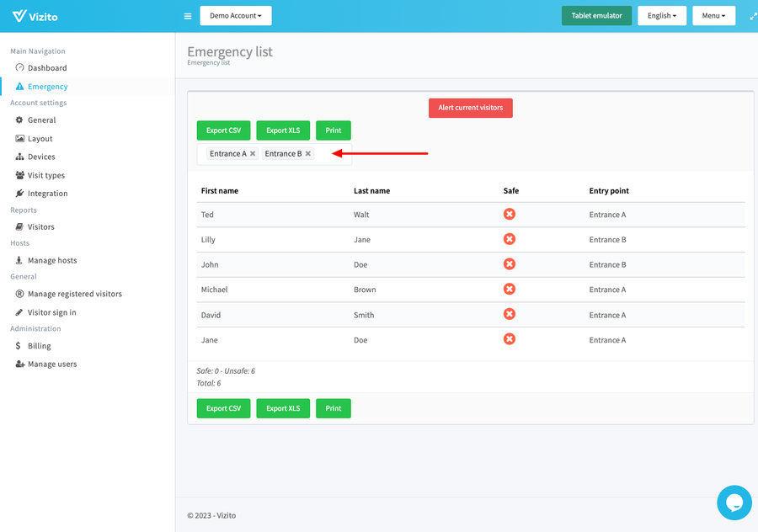Open the Demo Account dropdown
The height and width of the screenshot is (532, 758).
coord(236,16)
